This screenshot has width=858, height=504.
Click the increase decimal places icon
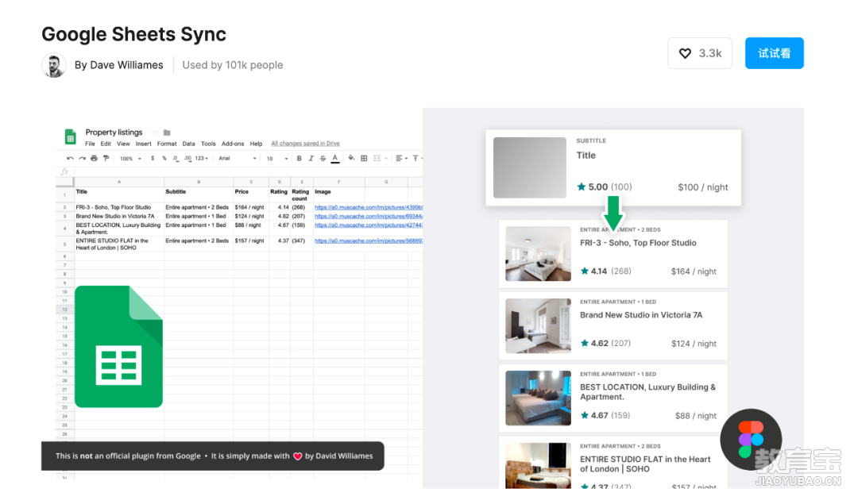click(187, 159)
